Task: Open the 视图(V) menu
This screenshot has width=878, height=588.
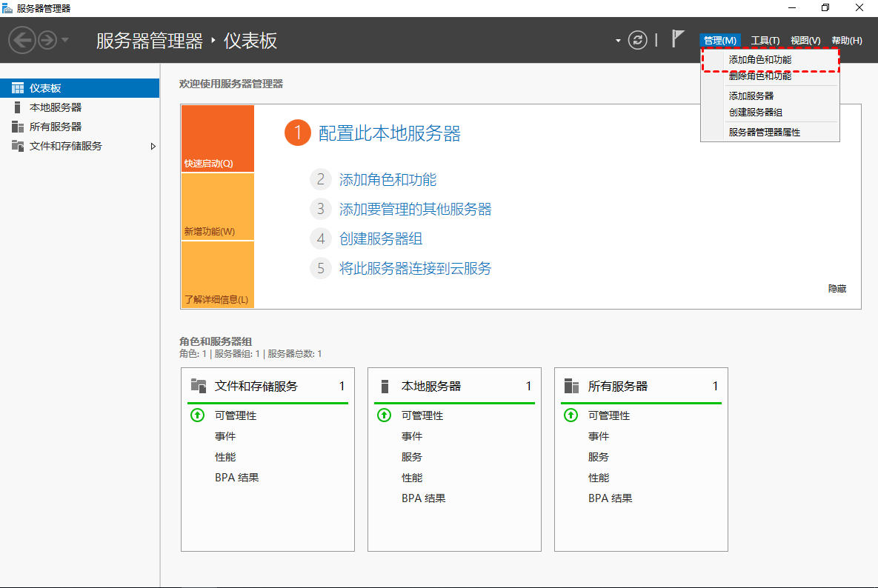Action: 805,40
